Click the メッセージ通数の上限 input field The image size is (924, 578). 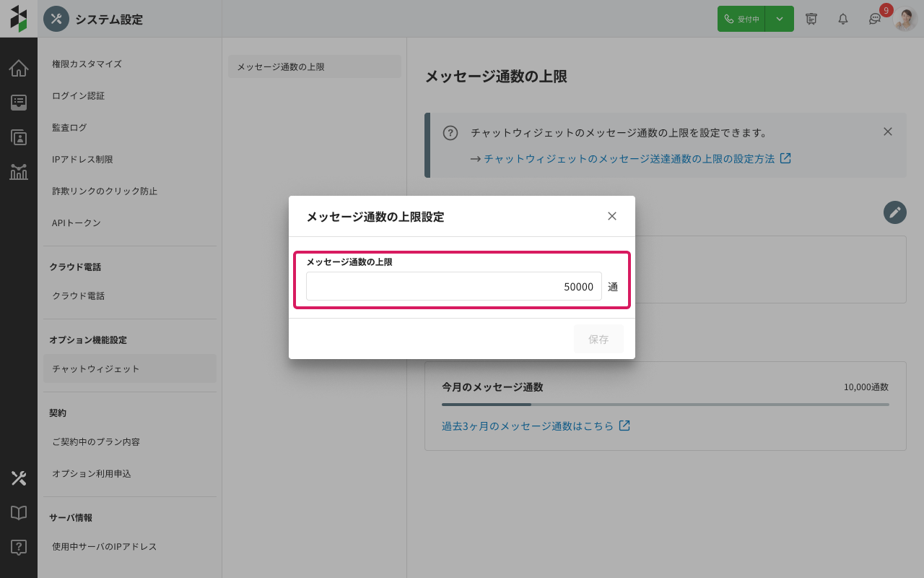[x=453, y=287]
